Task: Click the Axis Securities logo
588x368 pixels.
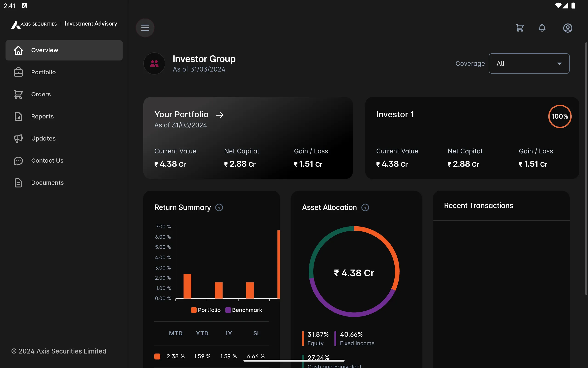Action: coord(34,24)
